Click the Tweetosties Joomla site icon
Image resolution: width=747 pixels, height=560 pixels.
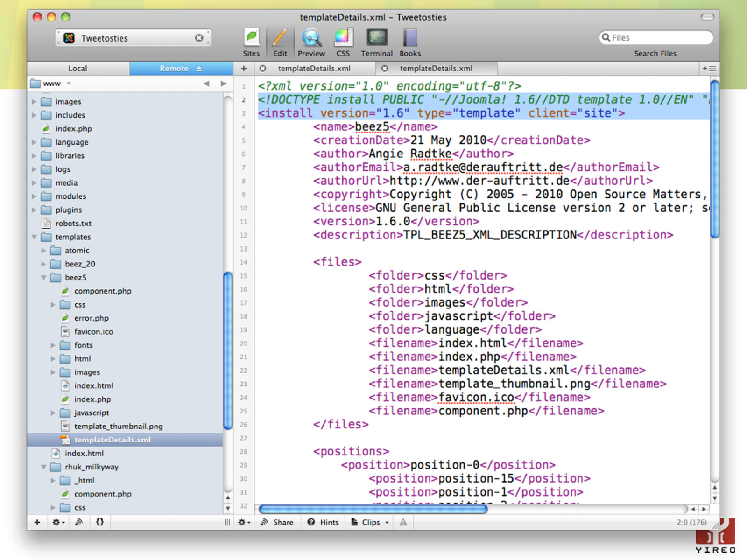[69, 38]
